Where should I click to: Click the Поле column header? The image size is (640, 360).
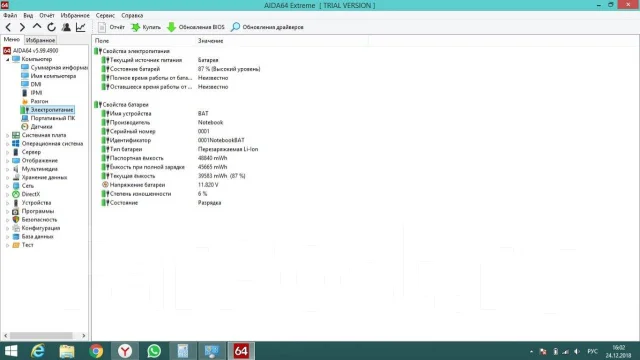click(x=144, y=41)
